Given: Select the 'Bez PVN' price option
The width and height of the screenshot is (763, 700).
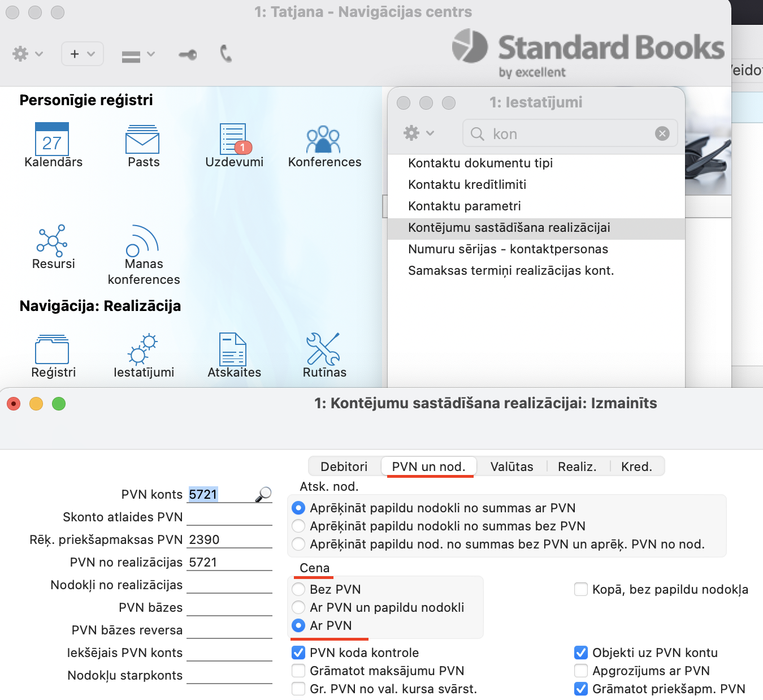Looking at the screenshot, I should tap(298, 589).
